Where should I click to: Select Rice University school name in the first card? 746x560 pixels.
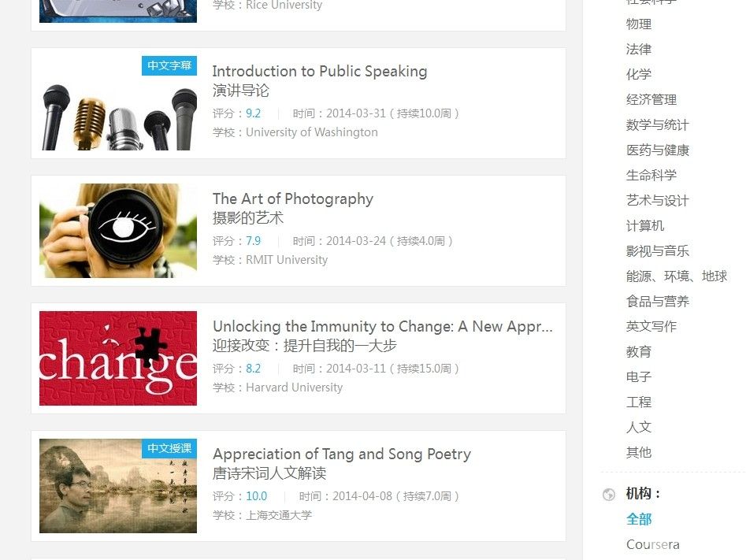pos(284,6)
